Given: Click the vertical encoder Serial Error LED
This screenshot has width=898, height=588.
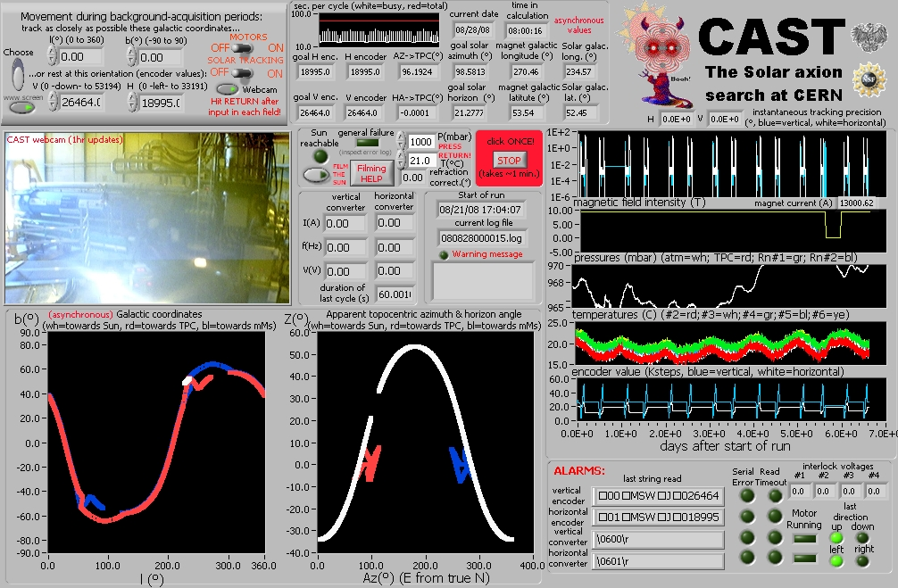Looking at the screenshot, I should (x=747, y=496).
